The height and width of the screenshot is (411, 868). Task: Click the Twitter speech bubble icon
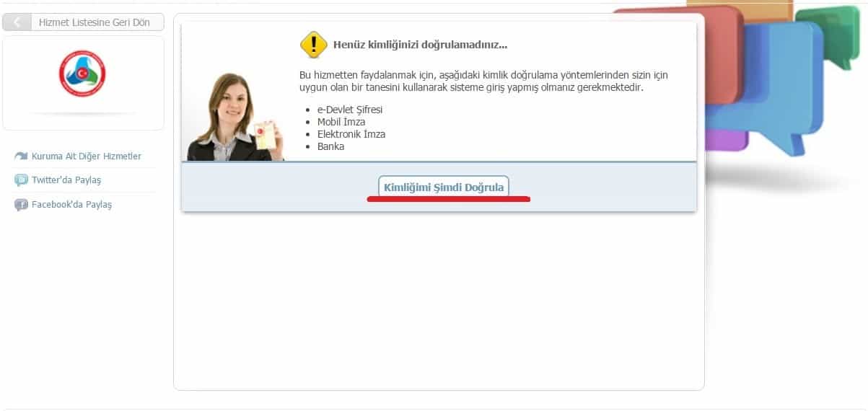pyautogui.click(x=21, y=180)
